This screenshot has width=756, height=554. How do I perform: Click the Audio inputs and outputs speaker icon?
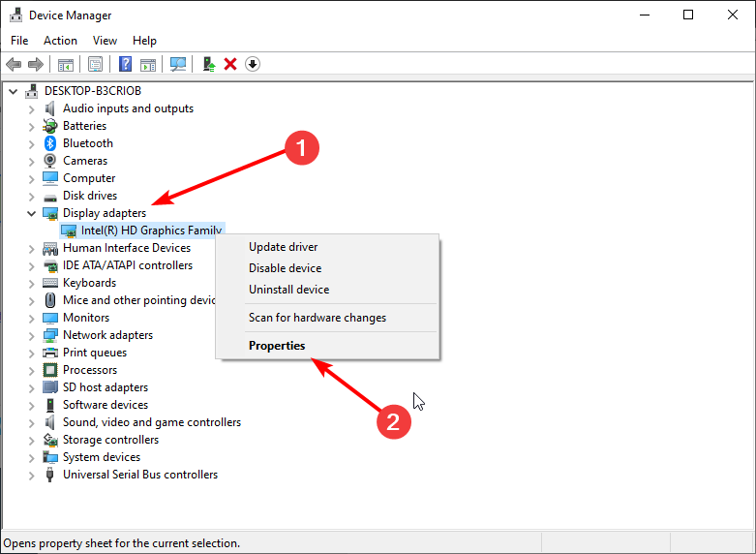click(x=50, y=108)
